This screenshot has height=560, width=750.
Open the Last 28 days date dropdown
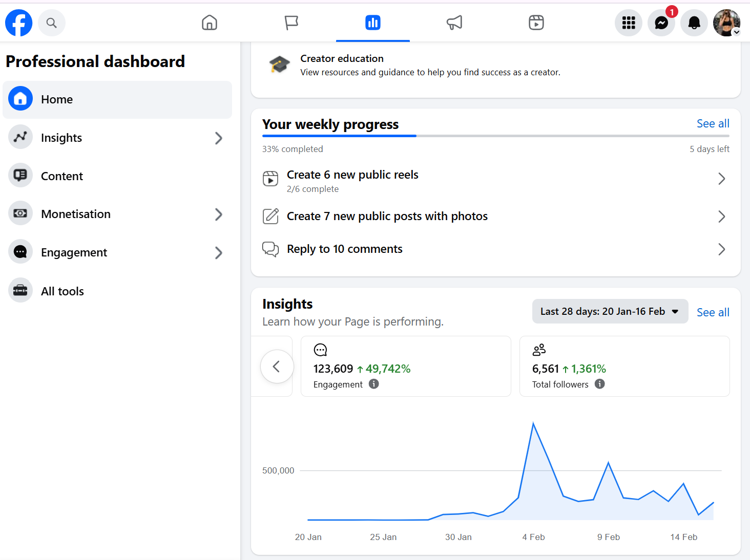click(x=610, y=311)
